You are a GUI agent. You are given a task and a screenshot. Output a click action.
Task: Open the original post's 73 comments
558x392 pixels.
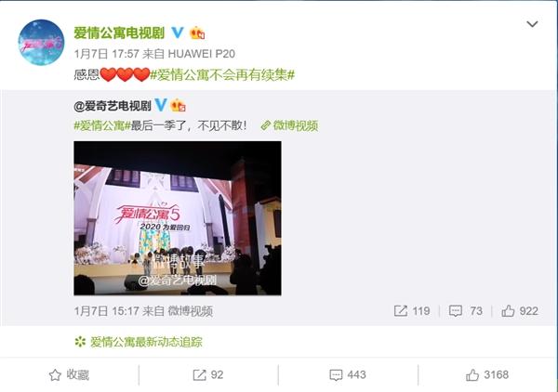466,311
